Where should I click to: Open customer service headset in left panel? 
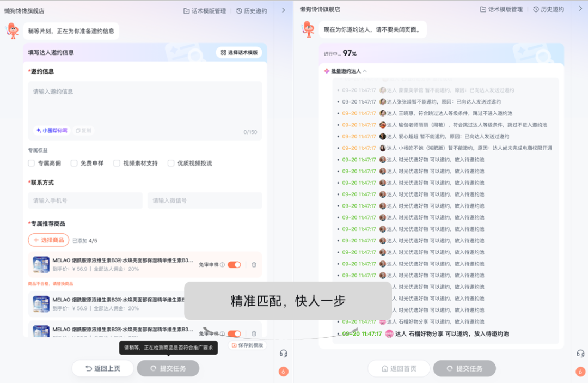click(283, 354)
